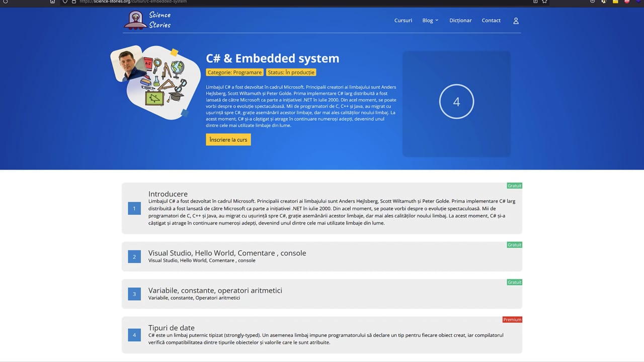Viewport: 644px width, 362px height.
Task: Open the Introducere lesson title
Action: coord(168,194)
